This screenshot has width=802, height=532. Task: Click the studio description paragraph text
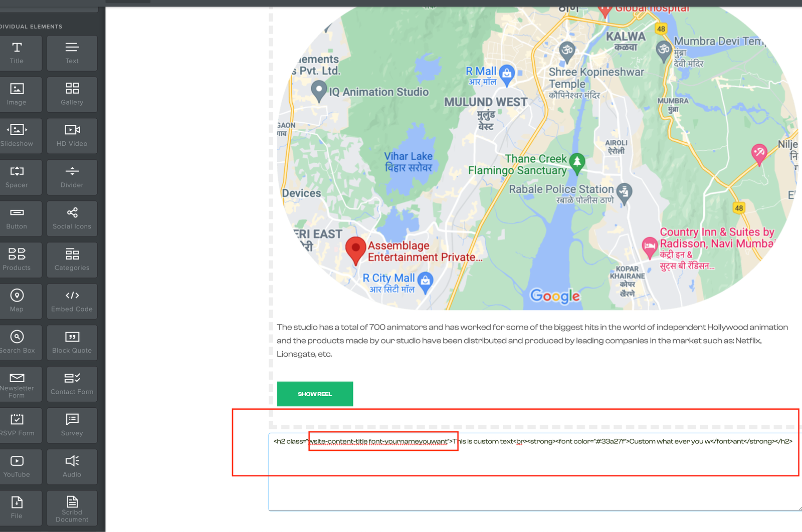[531, 341]
